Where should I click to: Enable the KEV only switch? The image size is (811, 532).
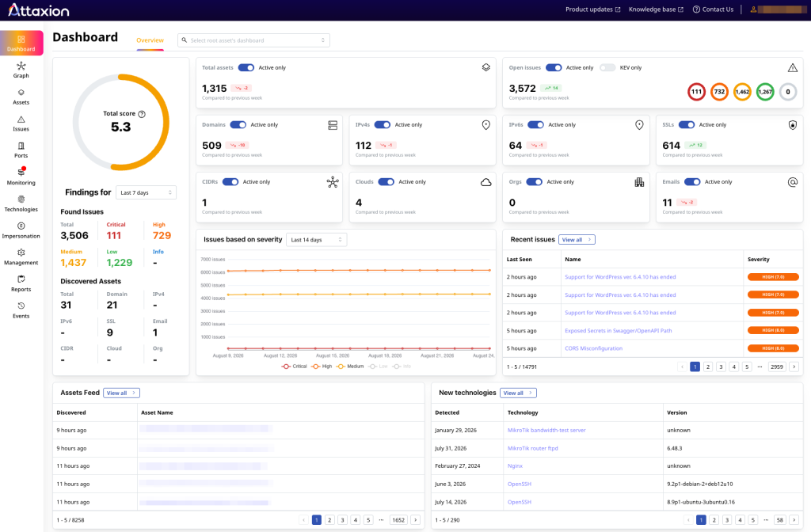pos(607,68)
